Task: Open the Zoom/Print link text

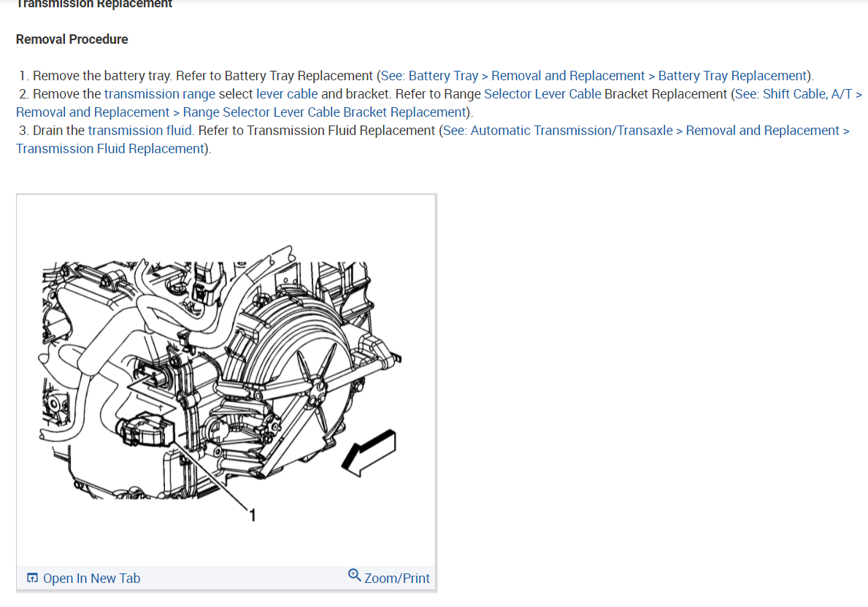Action: (x=396, y=579)
